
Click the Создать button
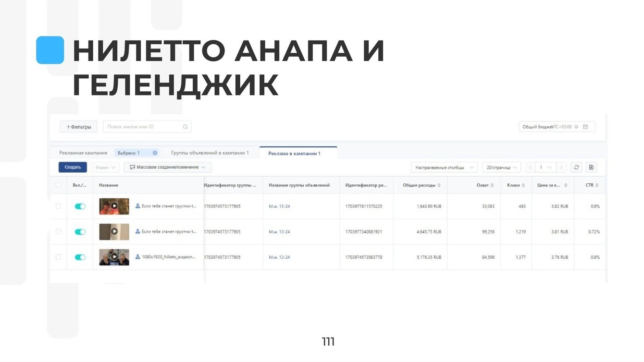(73, 168)
